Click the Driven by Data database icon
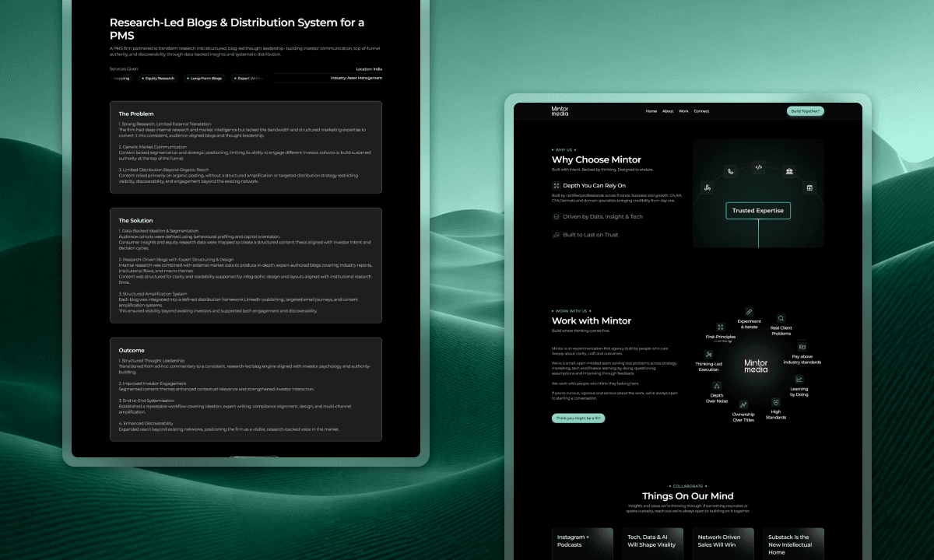 point(556,217)
